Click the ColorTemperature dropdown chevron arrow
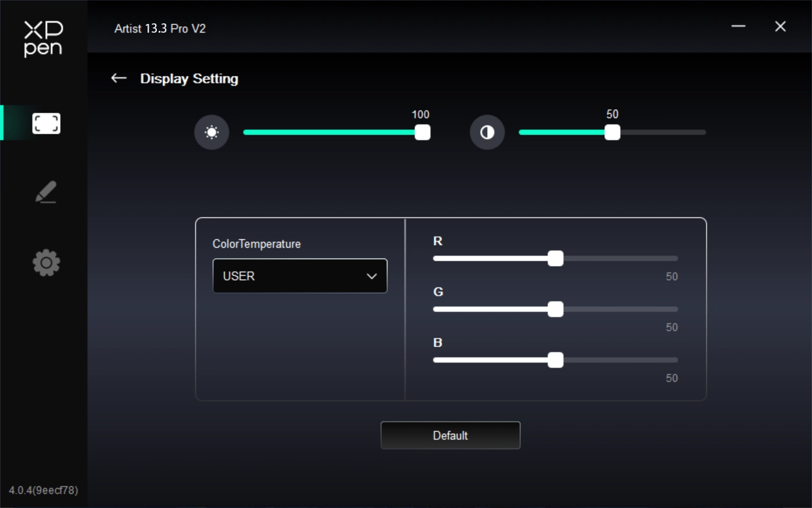 tap(372, 276)
